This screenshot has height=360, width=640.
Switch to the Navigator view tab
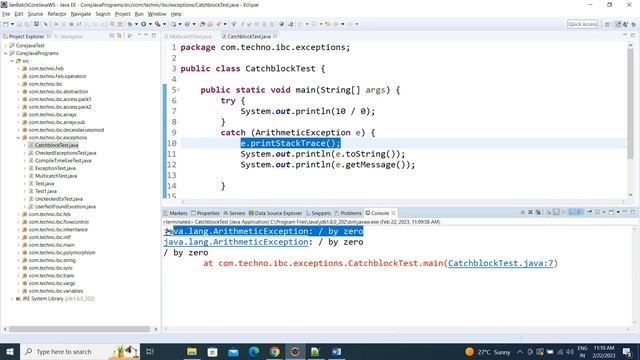(69, 36)
